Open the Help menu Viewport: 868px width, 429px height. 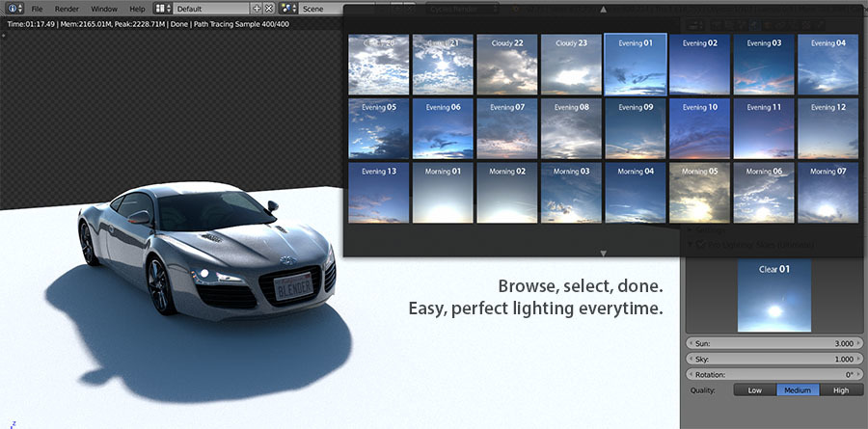pos(137,8)
